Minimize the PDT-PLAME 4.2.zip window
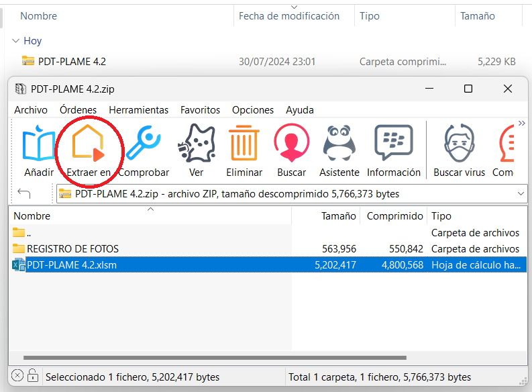 tap(429, 89)
